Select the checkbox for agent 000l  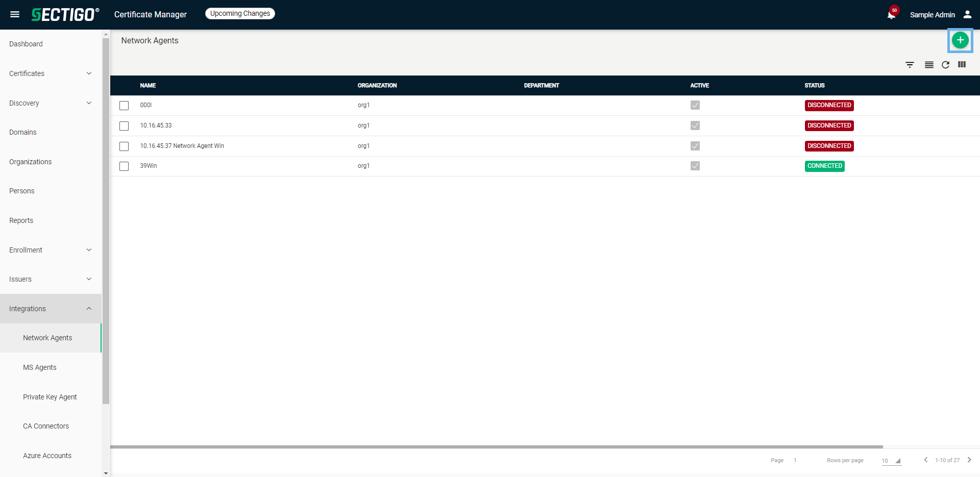124,106
